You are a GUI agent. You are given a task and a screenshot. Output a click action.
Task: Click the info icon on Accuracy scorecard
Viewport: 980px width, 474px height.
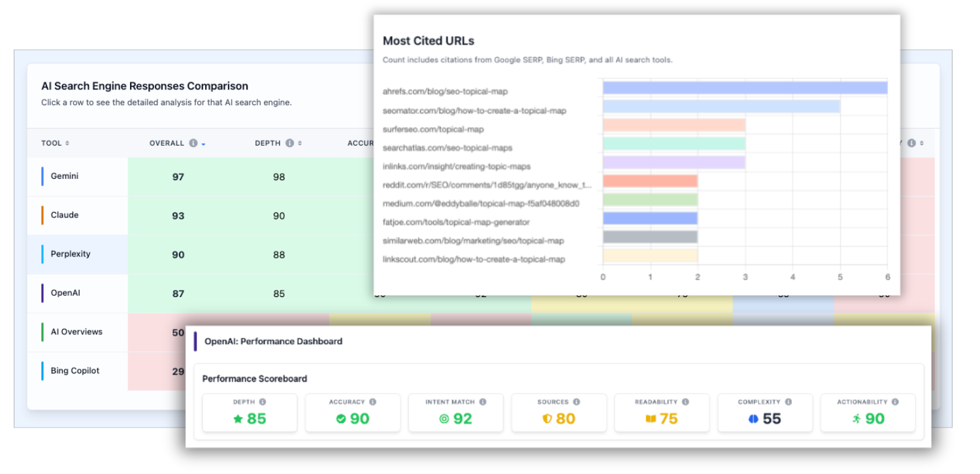372,402
